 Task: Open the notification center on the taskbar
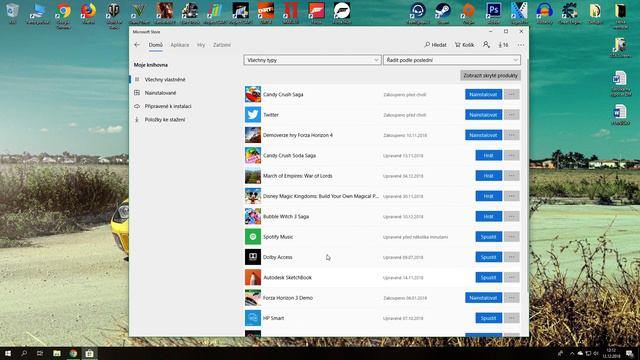click(629, 353)
